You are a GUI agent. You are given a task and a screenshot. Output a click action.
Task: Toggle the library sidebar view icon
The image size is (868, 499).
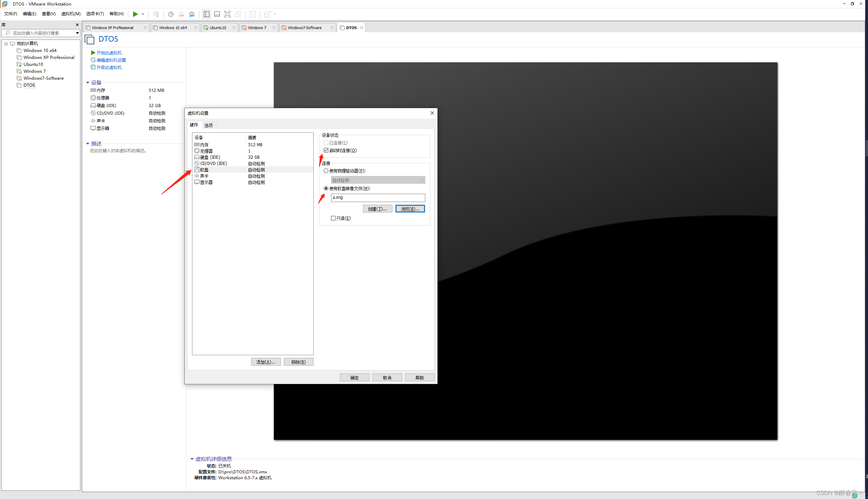tap(207, 14)
